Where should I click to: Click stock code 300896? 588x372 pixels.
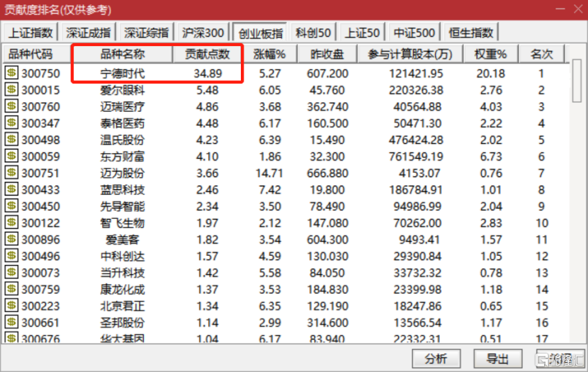pos(40,239)
